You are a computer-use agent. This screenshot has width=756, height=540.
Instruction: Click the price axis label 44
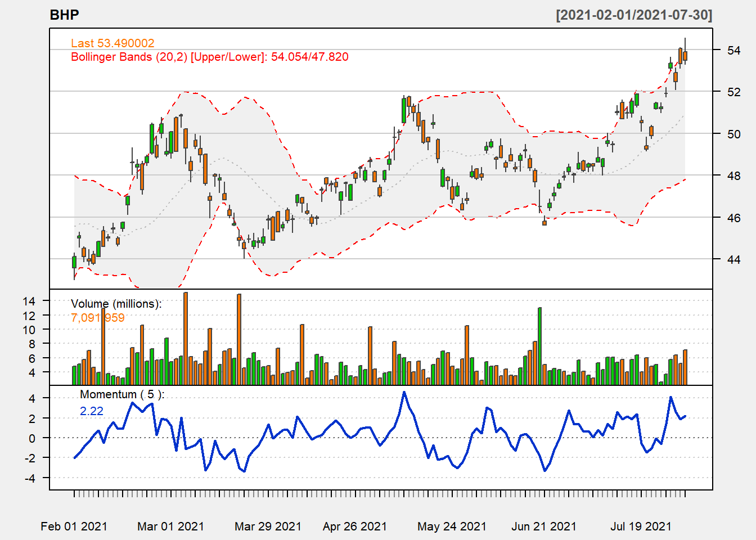click(733, 259)
